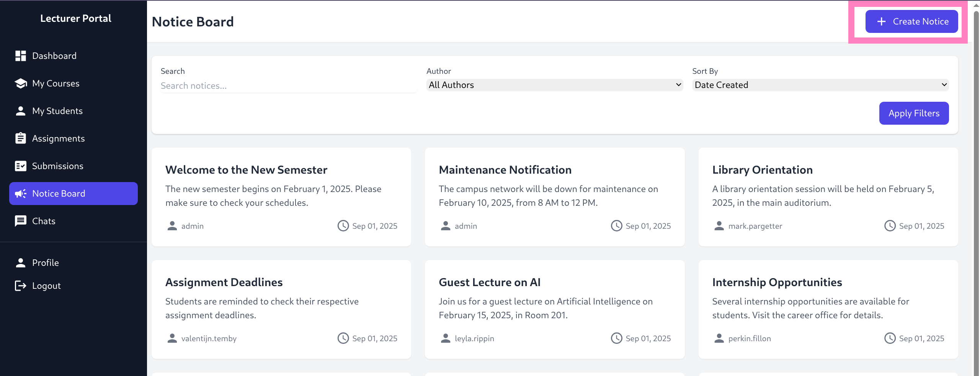The height and width of the screenshot is (376, 980).
Task: Focus the Search notices input field
Action: [x=288, y=86]
